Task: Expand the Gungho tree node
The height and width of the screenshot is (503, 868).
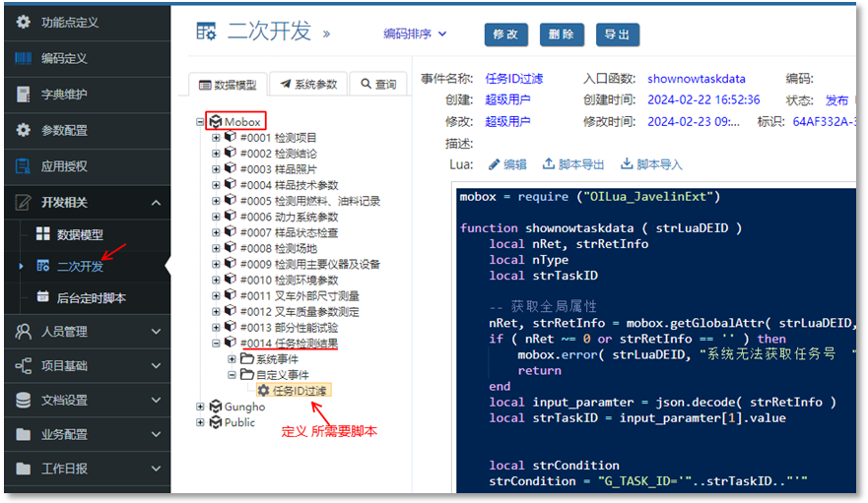Action: (201, 407)
